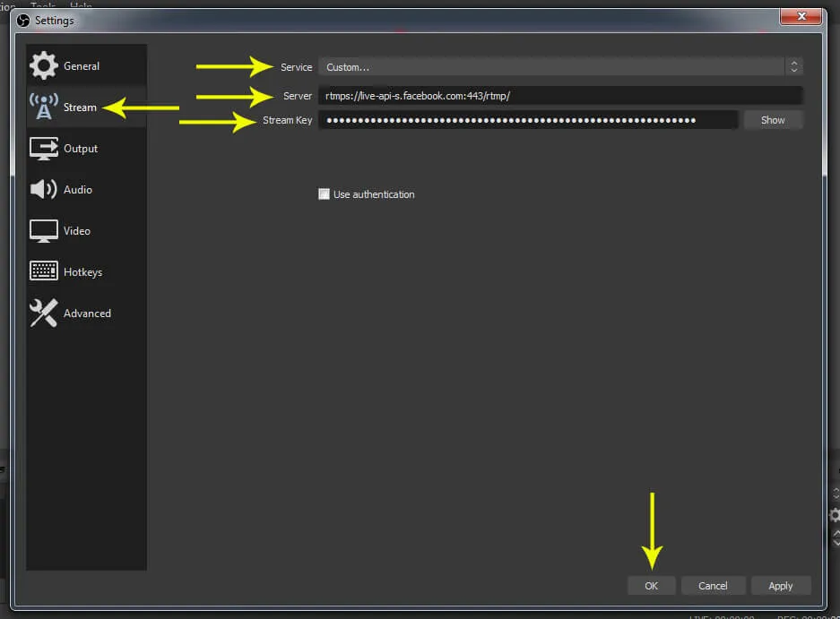Viewport: 840px width, 619px height.
Task: Open the Tools menu behind dialog
Action: tap(43, 5)
